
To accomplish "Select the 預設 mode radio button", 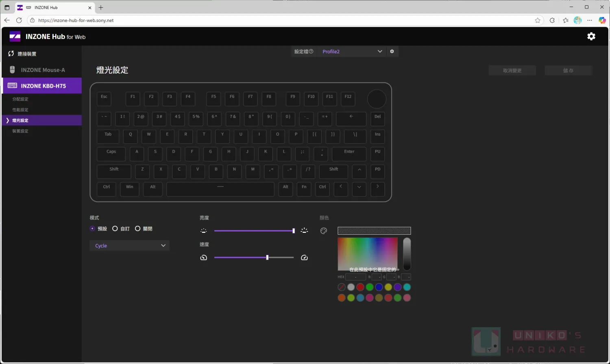I will click(x=92, y=229).
